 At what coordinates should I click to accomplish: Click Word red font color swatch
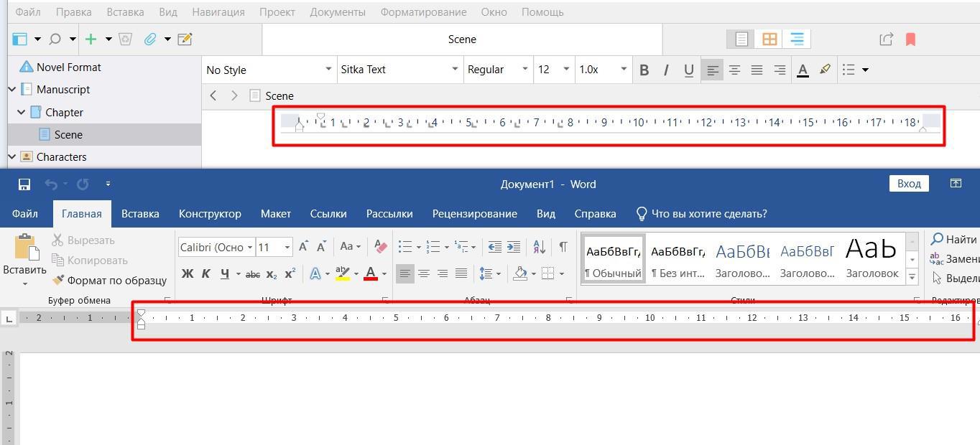point(371,273)
